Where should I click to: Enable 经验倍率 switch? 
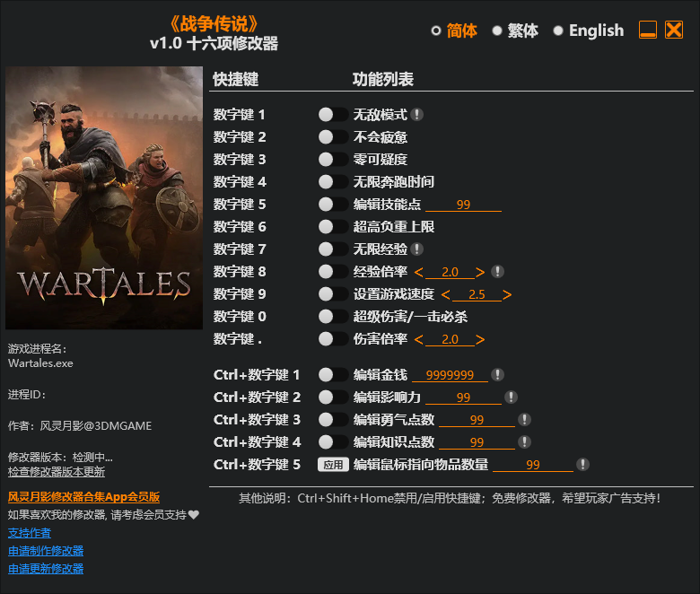coord(333,271)
